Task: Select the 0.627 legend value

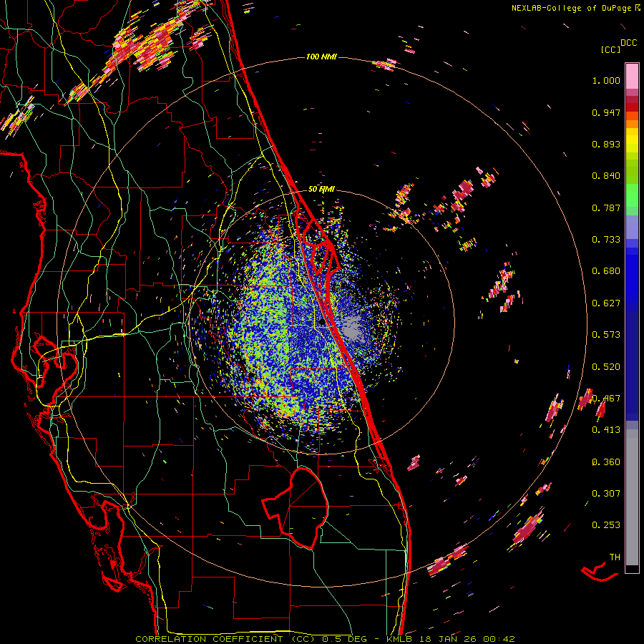Action: pos(606,303)
